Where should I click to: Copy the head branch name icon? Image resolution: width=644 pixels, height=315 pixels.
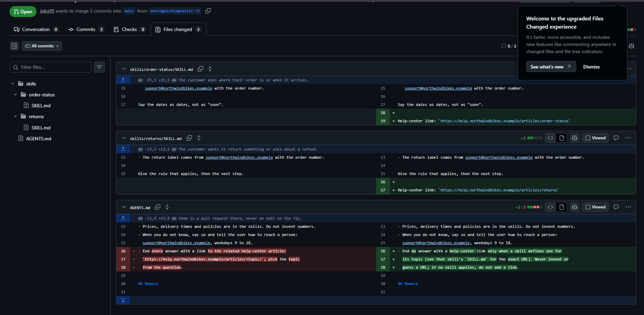(x=208, y=11)
